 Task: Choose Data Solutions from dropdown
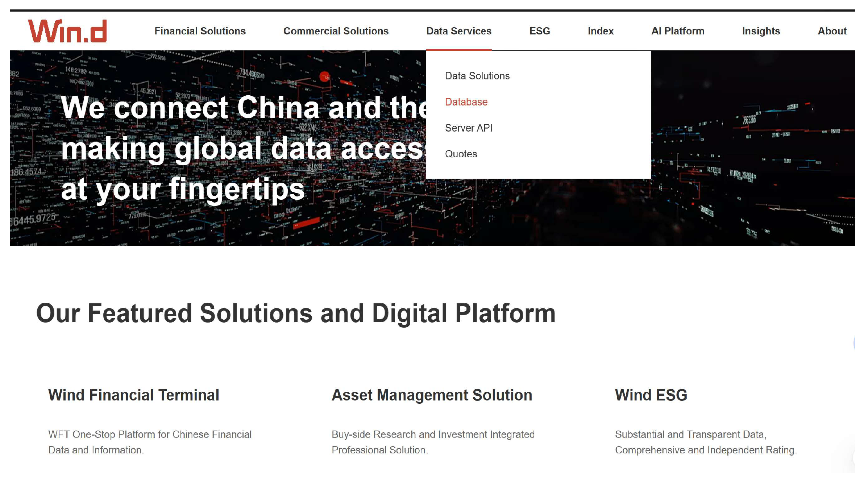click(477, 76)
